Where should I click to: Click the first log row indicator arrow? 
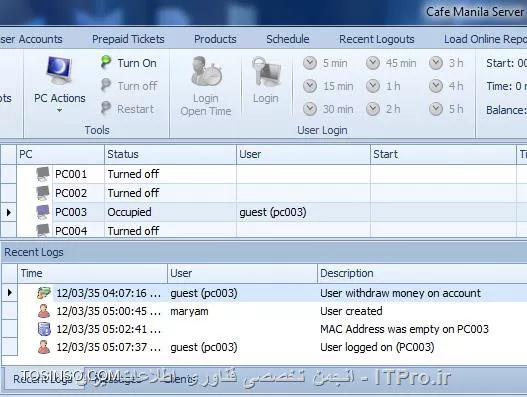[9, 293]
